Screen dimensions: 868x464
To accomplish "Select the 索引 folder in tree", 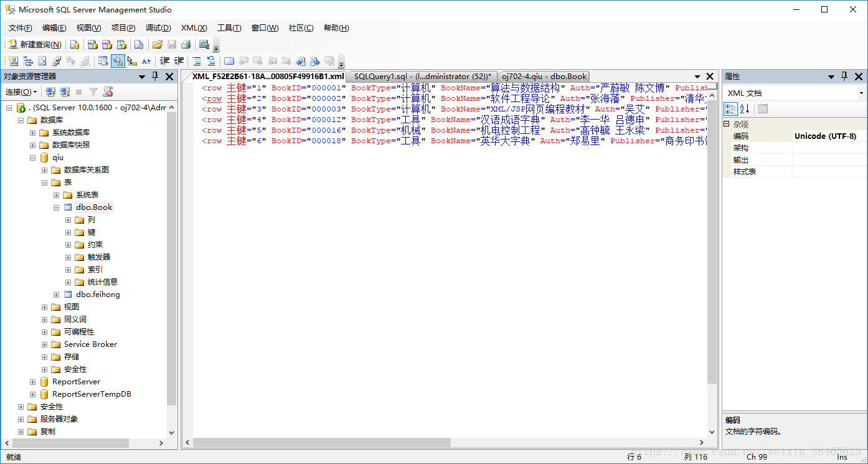I will 95,270.
